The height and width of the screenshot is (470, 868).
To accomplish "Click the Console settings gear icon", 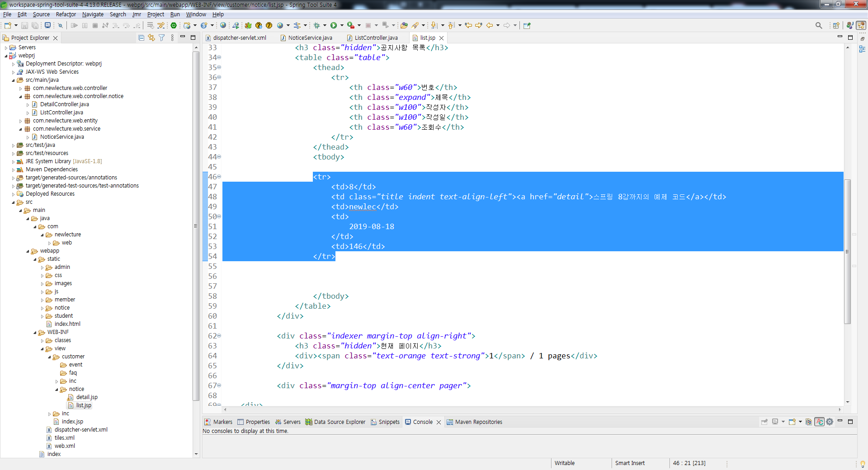I will pos(830,422).
